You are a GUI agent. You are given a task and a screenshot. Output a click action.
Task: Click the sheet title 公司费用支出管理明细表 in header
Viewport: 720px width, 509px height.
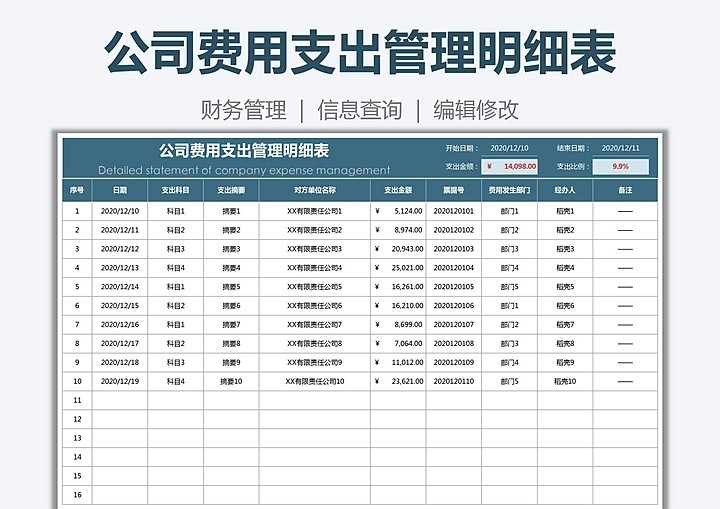pyautogui.click(x=244, y=151)
